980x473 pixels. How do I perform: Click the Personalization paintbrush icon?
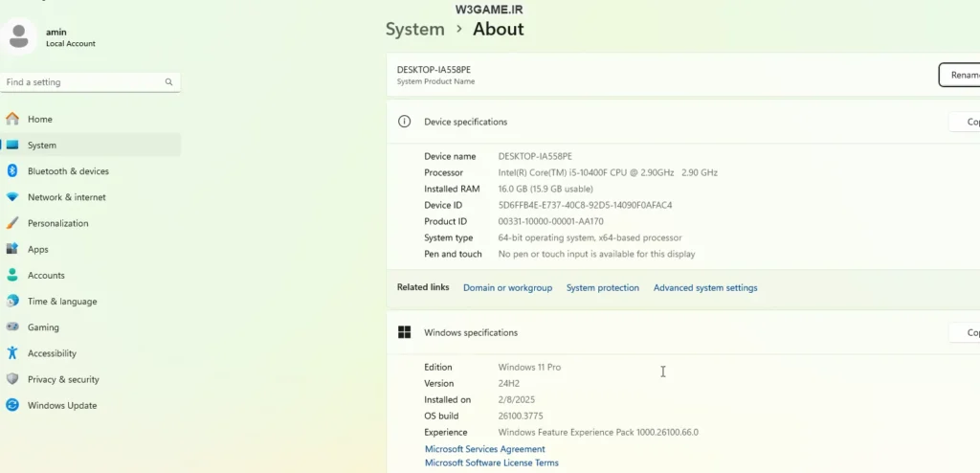click(x=12, y=223)
